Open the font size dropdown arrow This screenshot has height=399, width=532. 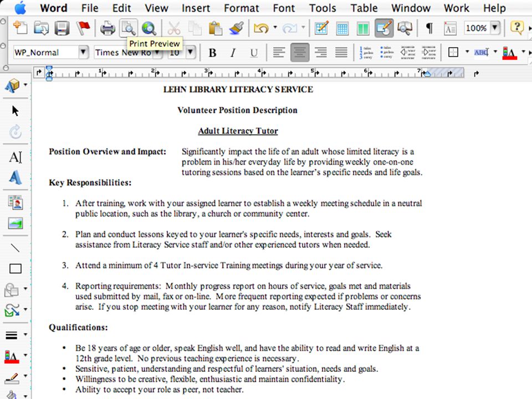(190, 52)
